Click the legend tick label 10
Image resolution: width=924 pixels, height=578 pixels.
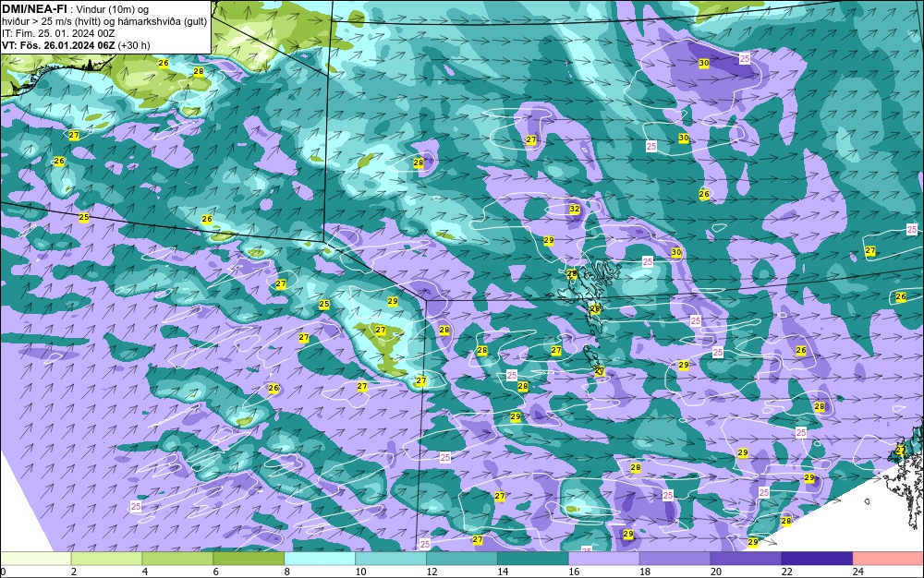pos(360,572)
